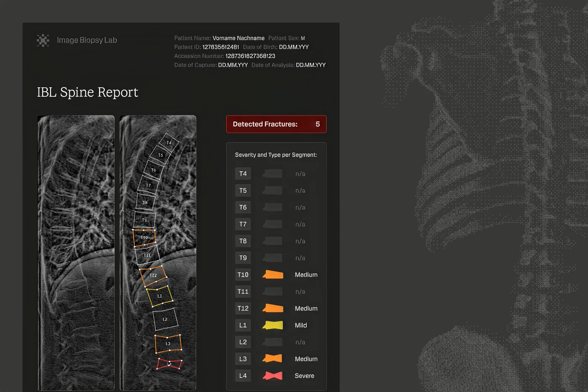
Task: Click the 'Medium' label for L3
Action: pos(306,359)
